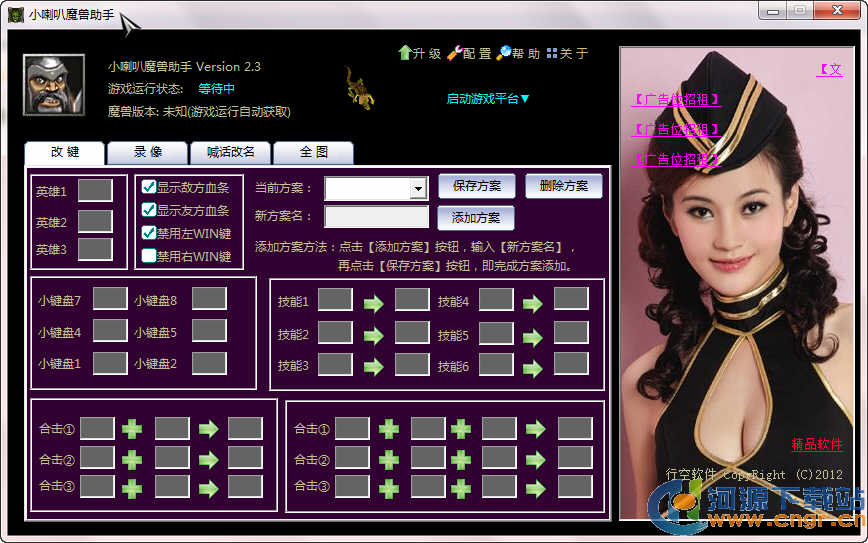Open the 启动游戏平台 dropdown menu
Screen dimensions: 868x543
pos(488,98)
